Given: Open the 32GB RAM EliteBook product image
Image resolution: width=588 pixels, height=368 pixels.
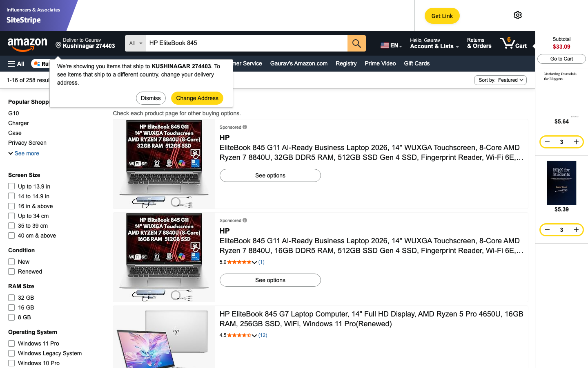Looking at the screenshot, I should 164,164.
